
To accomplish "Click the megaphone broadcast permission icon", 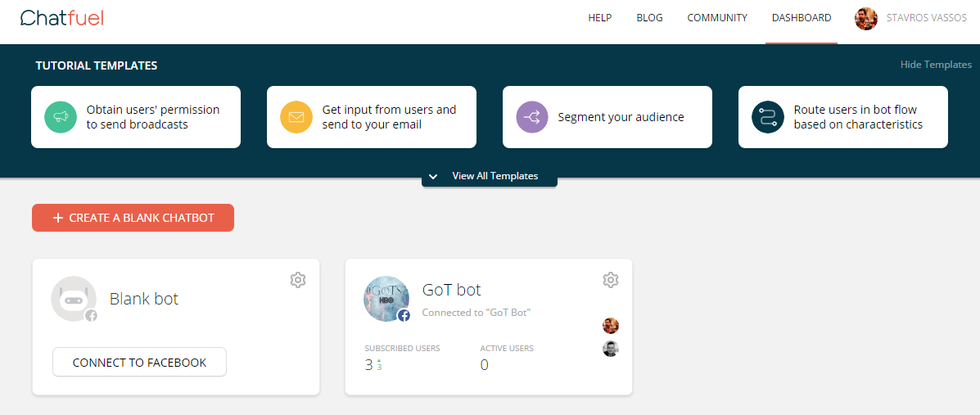I will pyautogui.click(x=61, y=117).
